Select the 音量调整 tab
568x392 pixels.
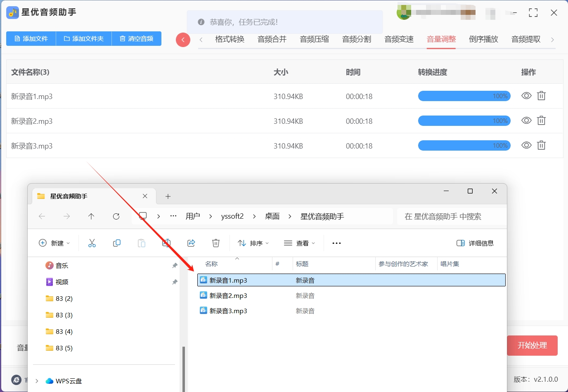point(441,39)
